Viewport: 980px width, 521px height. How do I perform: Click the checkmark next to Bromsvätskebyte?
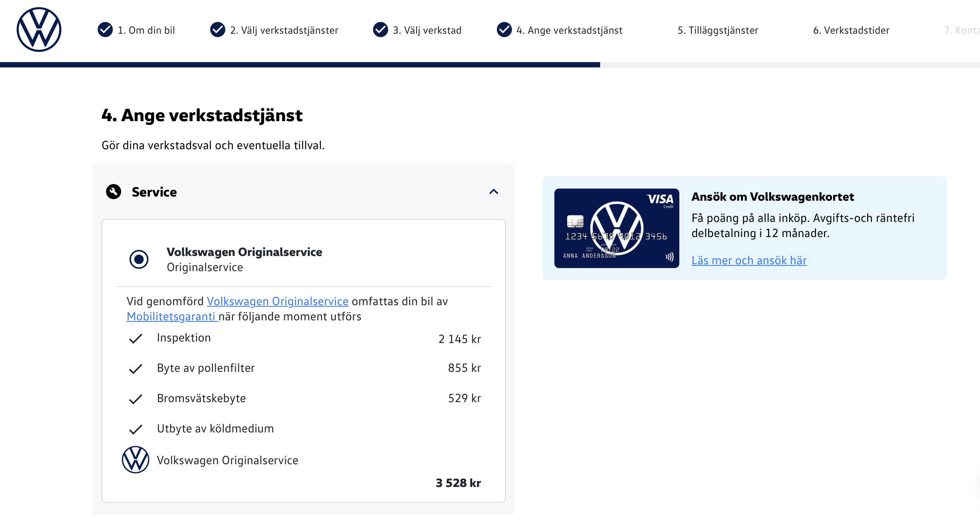coord(136,399)
